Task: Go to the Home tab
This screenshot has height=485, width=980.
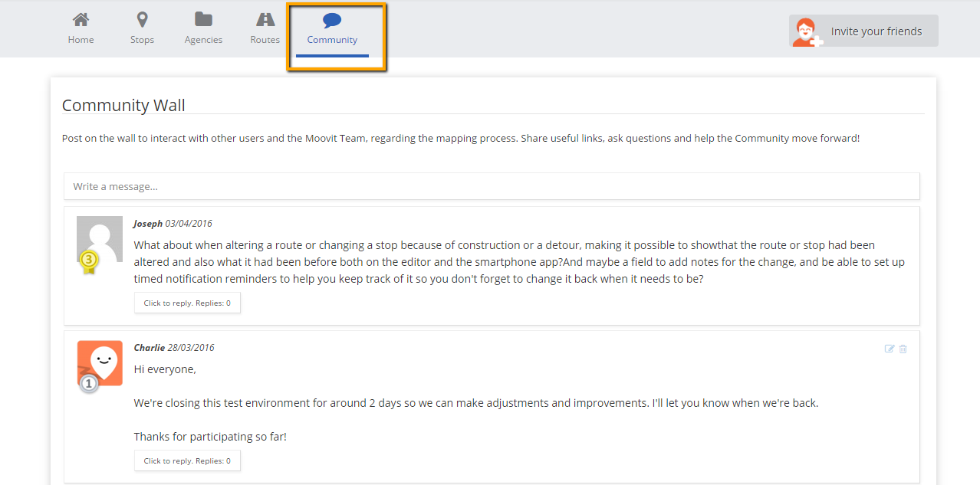Action: pos(81,29)
